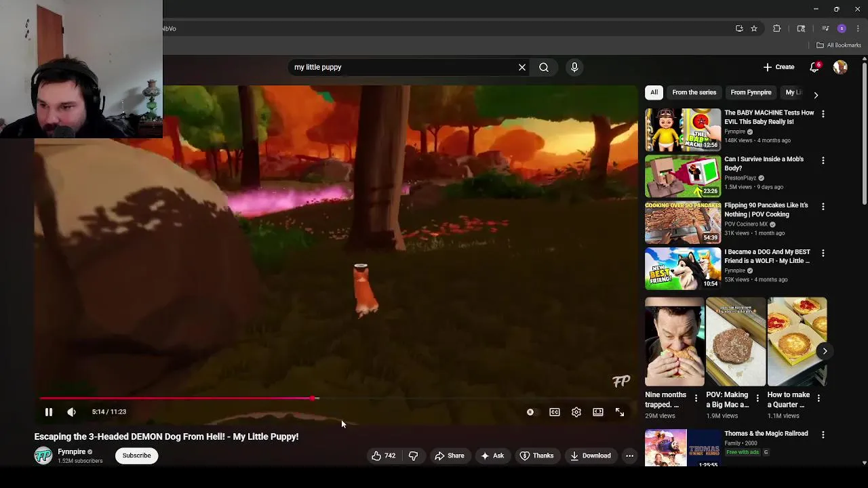Send Thanks to the creator

[x=536, y=455]
